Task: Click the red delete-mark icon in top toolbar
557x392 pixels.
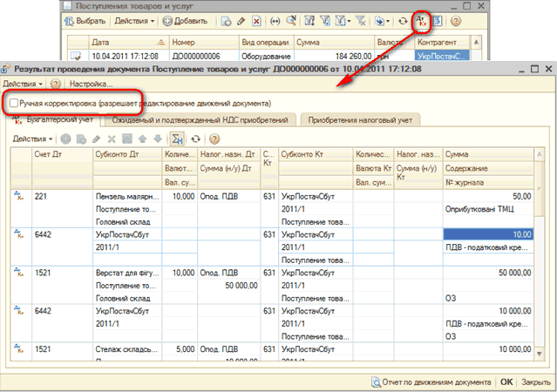Action: pos(255,20)
